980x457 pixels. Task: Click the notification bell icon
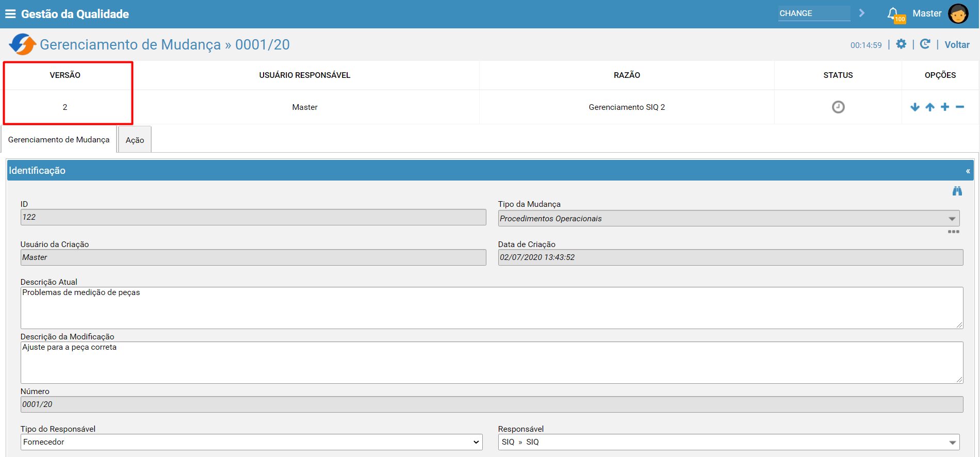tap(892, 13)
